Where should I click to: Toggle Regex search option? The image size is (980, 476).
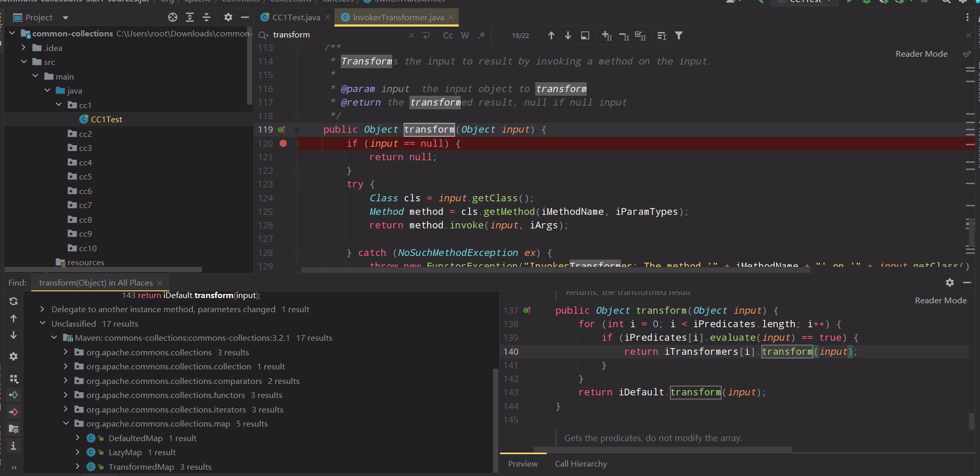point(482,35)
